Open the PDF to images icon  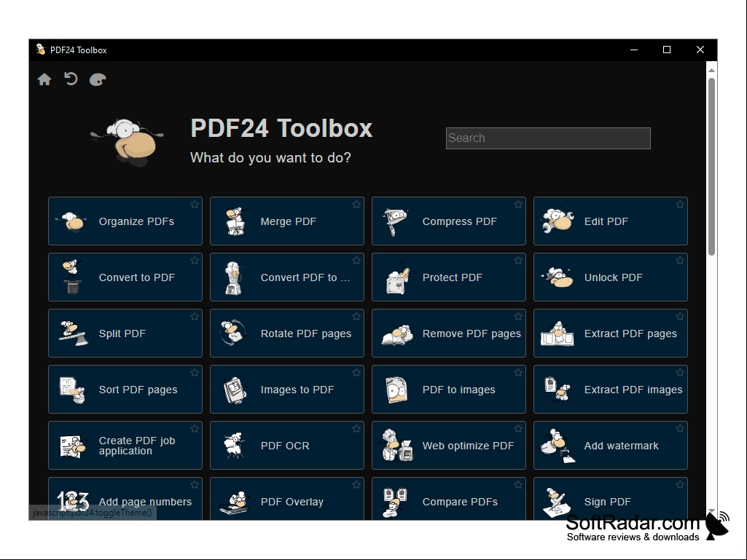click(x=396, y=390)
